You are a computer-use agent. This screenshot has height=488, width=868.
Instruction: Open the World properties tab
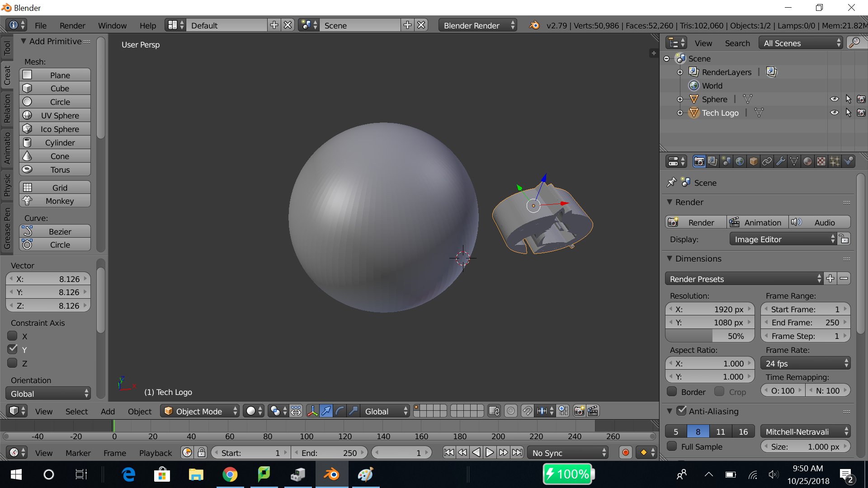740,161
